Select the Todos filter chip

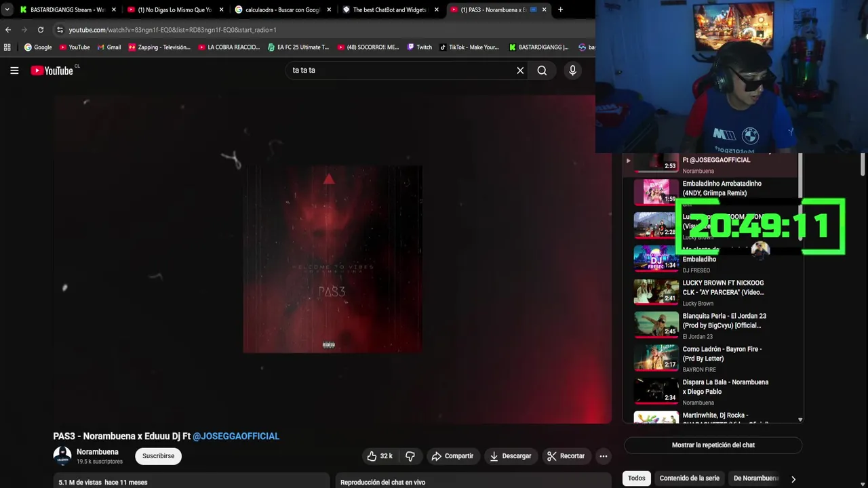pyautogui.click(x=636, y=479)
